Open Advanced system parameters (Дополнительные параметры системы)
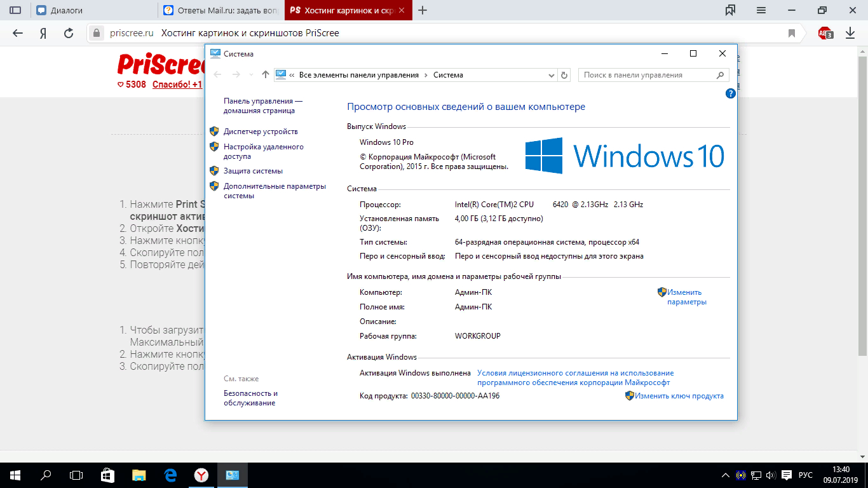The image size is (868, 488). point(275,191)
